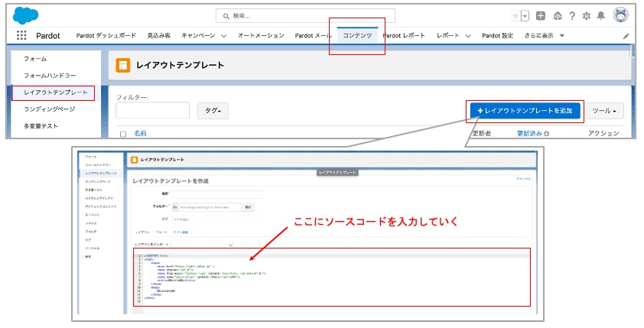The width and height of the screenshot is (644, 328).
Task: Switch to the 見込み客 tab
Action: (x=159, y=36)
